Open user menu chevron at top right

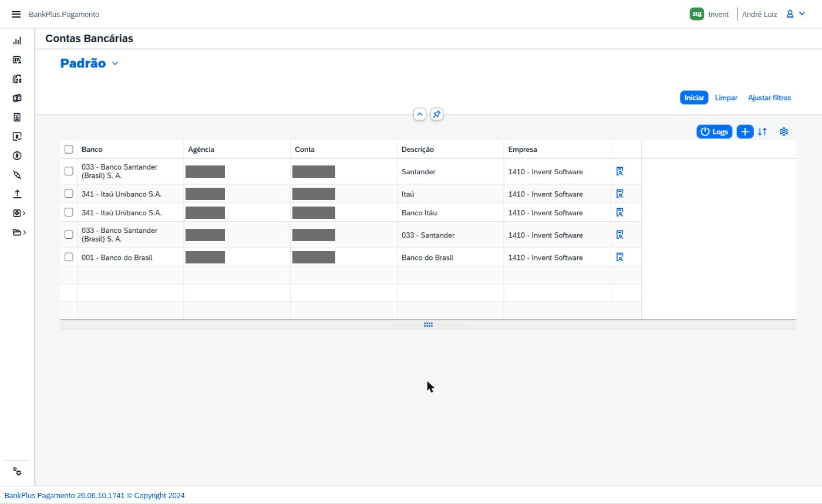802,14
